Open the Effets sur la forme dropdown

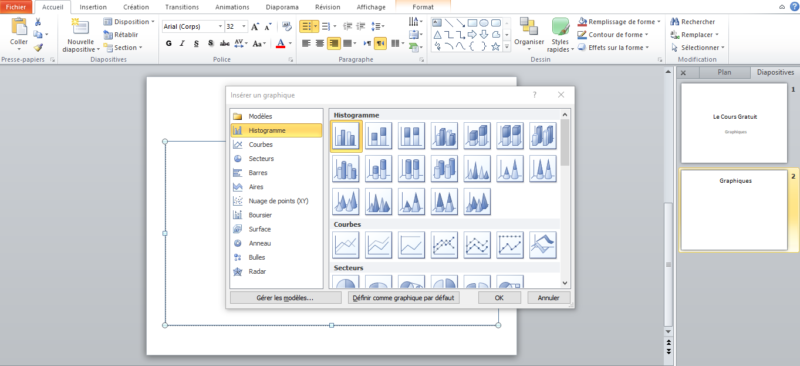click(x=614, y=47)
